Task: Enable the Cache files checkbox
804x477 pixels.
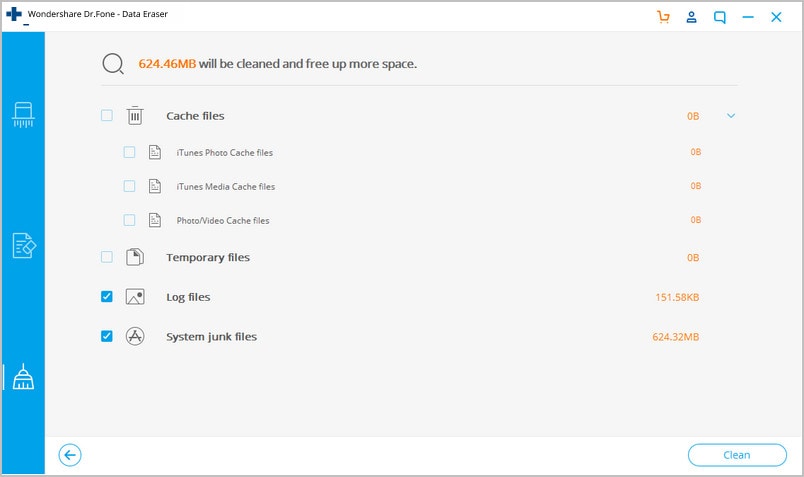Action: 107,116
